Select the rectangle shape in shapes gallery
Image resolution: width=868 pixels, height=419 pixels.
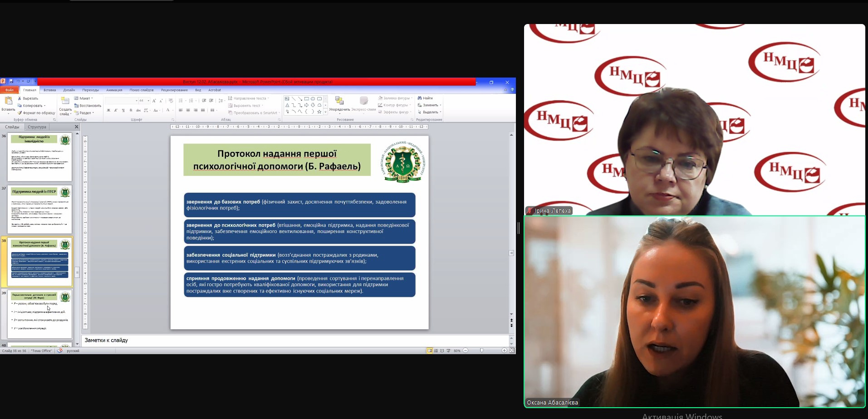(x=307, y=98)
